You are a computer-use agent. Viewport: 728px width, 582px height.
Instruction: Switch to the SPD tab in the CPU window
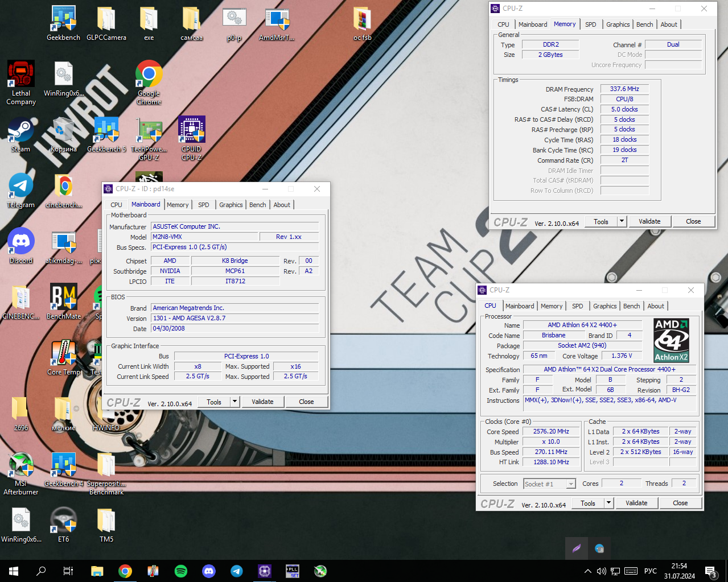(x=578, y=306)
